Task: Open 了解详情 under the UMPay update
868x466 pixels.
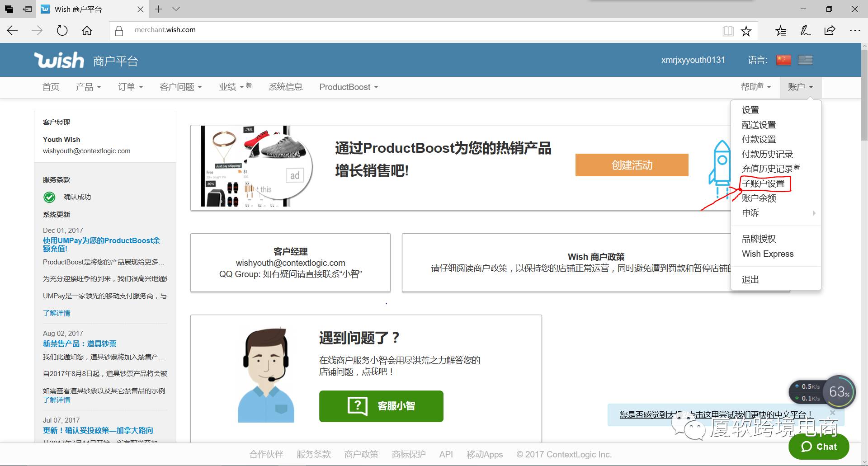Action: (x=57, y=313)
